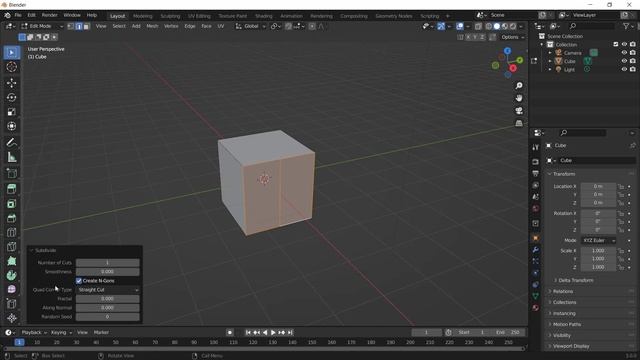The width and height of the screenshot is (640, 360).
Task: Adjust the Along Normal slider field
Action: 108,308
